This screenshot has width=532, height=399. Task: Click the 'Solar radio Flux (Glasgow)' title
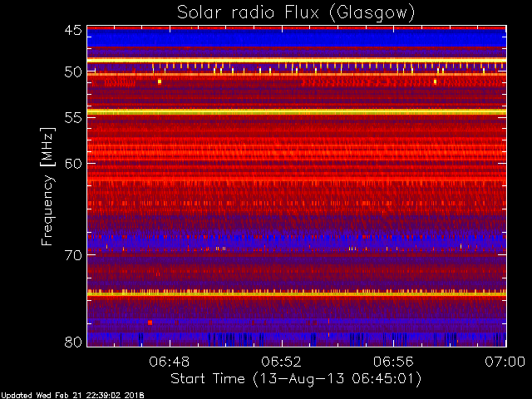click(x=296, y=13)
